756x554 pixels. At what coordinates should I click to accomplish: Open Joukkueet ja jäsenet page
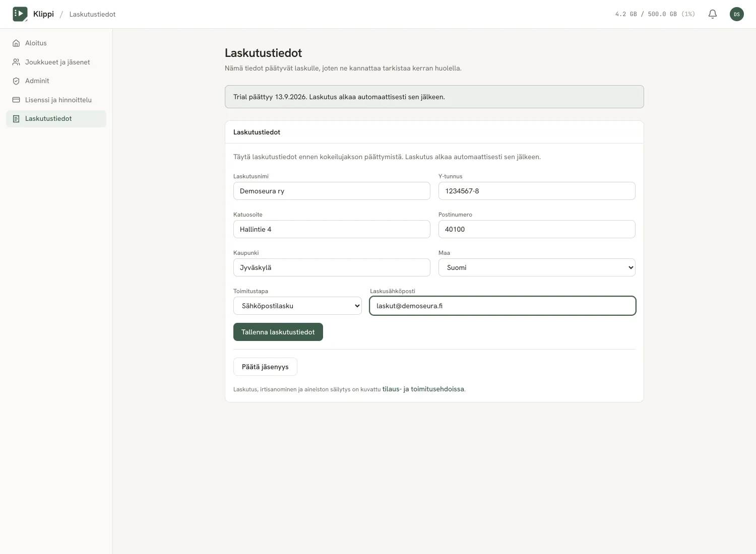coord(56,62)
